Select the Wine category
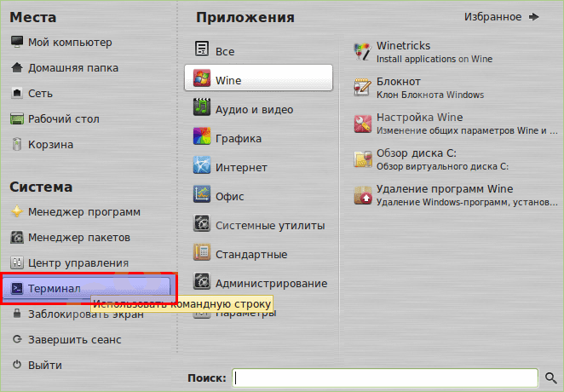The image size is (564, 392). tap(258, 78)
